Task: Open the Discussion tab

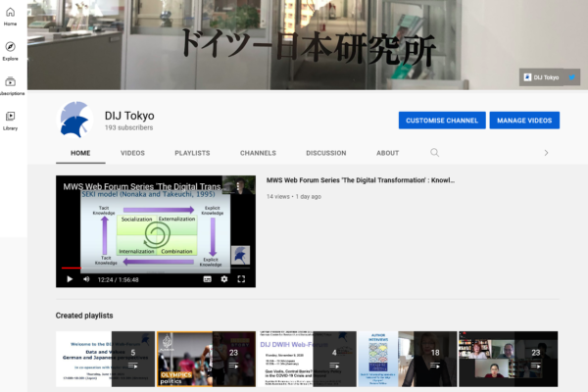Action: (326, 153)
